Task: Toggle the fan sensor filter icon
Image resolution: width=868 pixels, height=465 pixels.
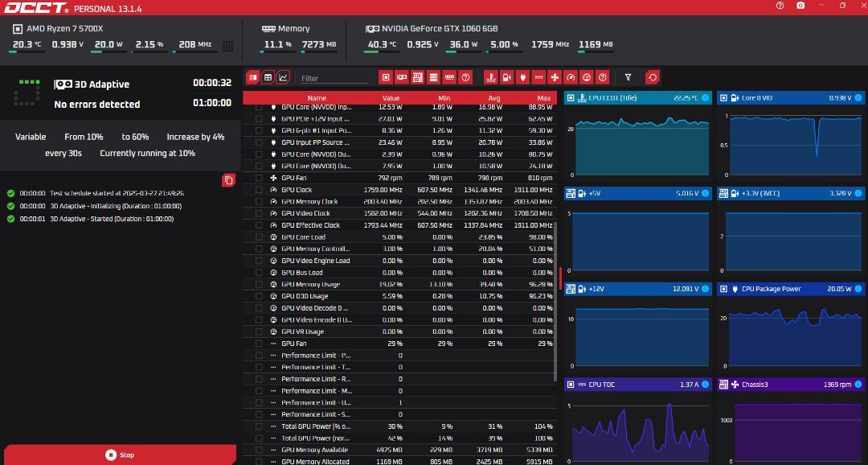Action: point(555,77)
